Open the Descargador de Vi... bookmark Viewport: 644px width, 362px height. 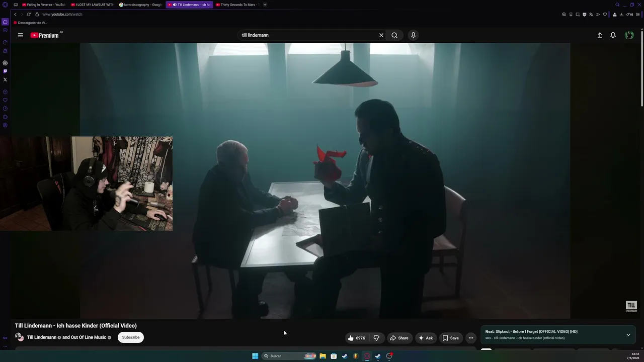coord(30,23)
